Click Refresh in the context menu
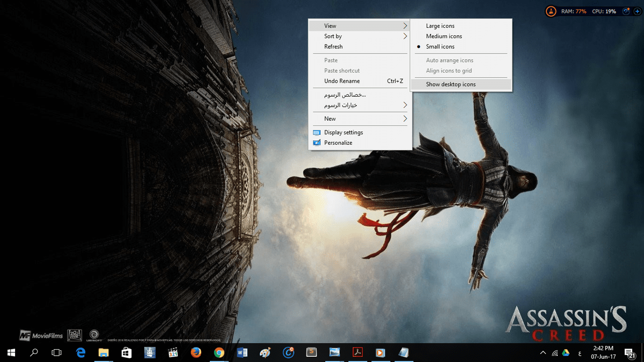The height and width of the screenshot is (362, 644). tap(333, 47)
